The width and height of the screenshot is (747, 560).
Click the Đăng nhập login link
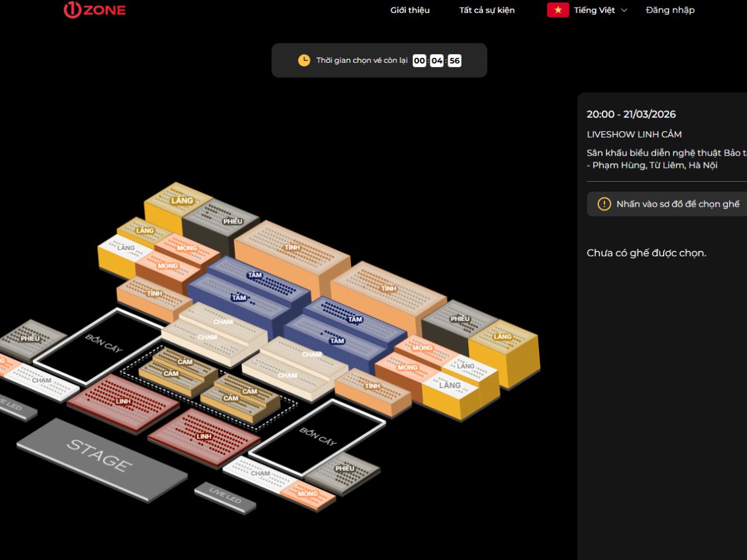pyautogui.click(x=670, y=10)
